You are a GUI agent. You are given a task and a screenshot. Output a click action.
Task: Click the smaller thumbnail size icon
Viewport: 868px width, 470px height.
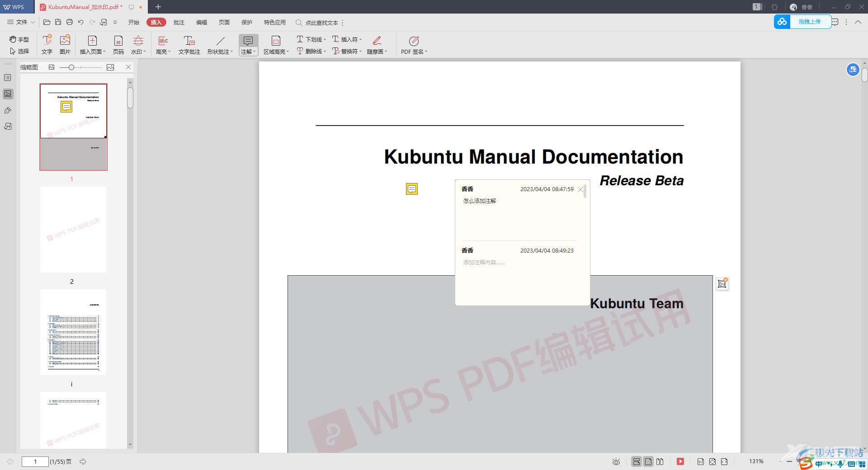coord(52,67)
